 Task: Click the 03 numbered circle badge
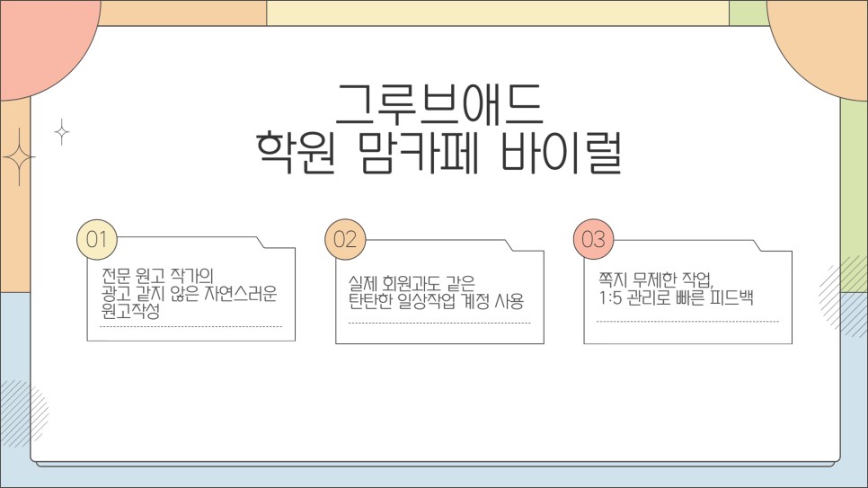[x=593, y=239]
